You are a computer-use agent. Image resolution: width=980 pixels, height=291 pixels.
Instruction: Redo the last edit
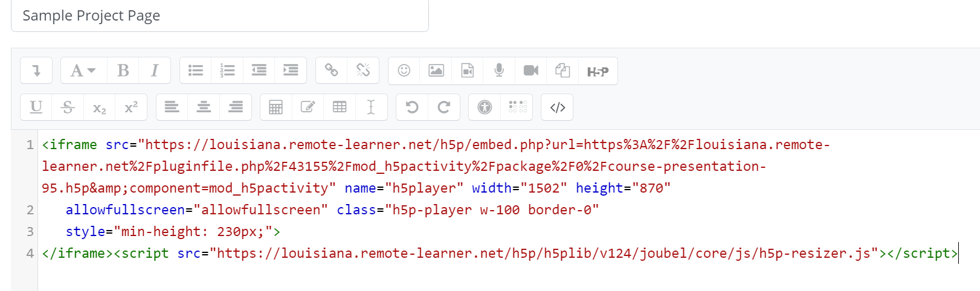[443, 107]
